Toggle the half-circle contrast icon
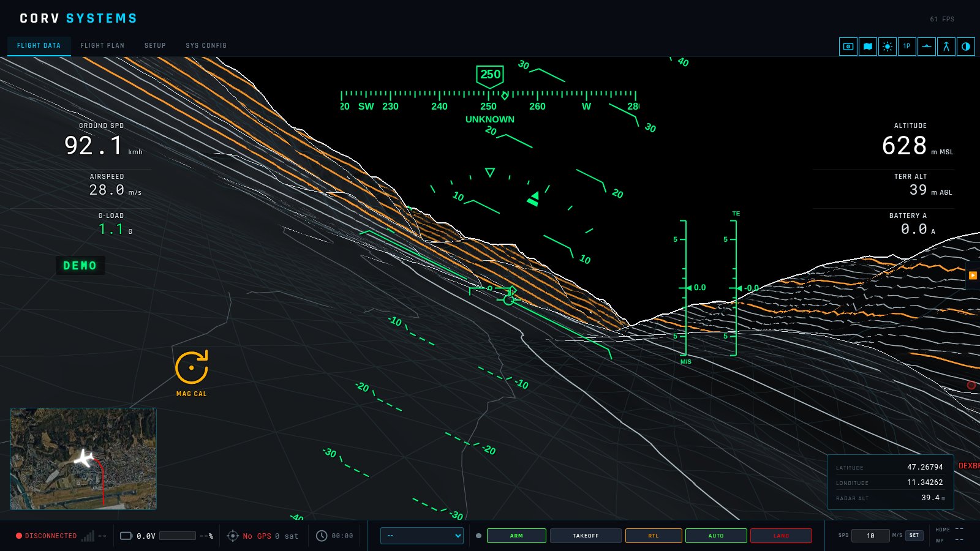The height and width of the screenshot is (551, 980). click(966, 47)
